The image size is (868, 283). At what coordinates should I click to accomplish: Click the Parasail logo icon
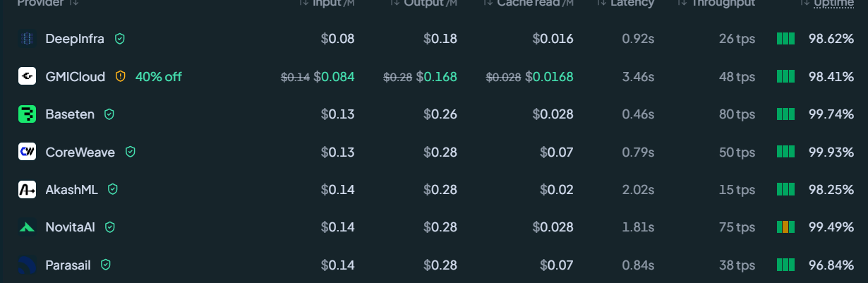coord(27,265)
